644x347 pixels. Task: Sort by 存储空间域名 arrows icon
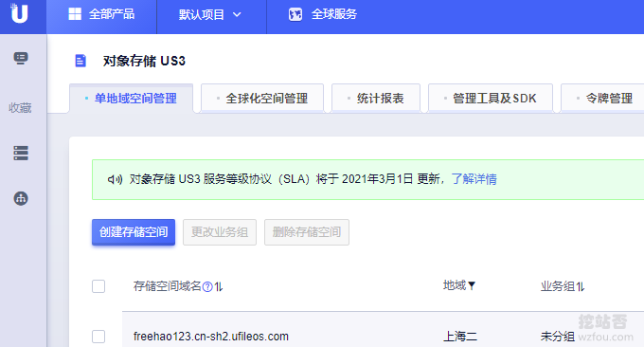coord(219,286)
